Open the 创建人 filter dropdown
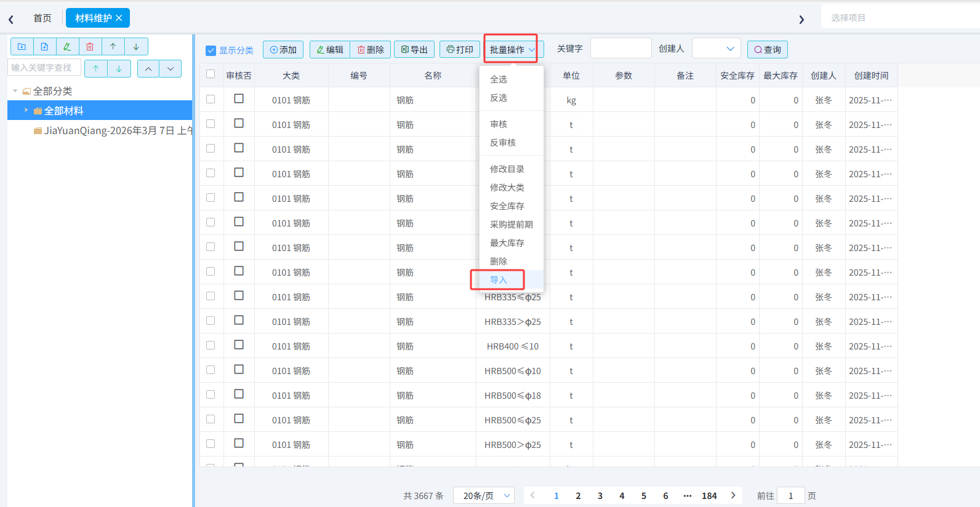980x507 pixels. tap(717, 48)
